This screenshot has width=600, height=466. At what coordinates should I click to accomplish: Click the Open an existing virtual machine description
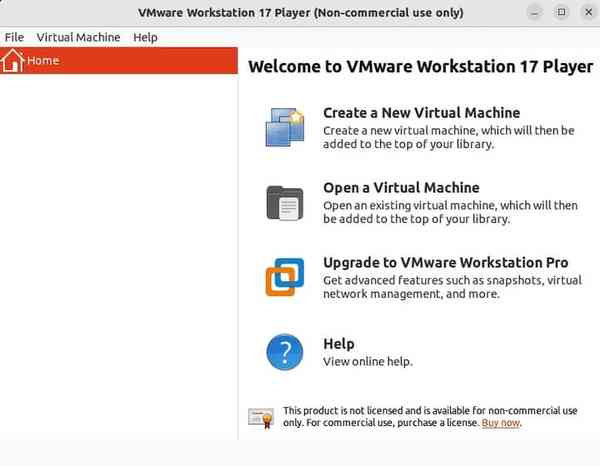tap(450, 212)
